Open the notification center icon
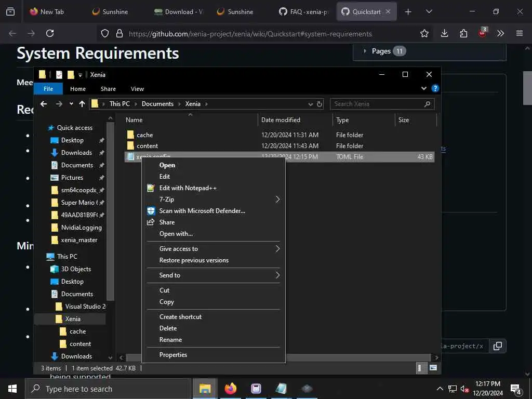This screenshot has width=532, height=399. point(516,389)
